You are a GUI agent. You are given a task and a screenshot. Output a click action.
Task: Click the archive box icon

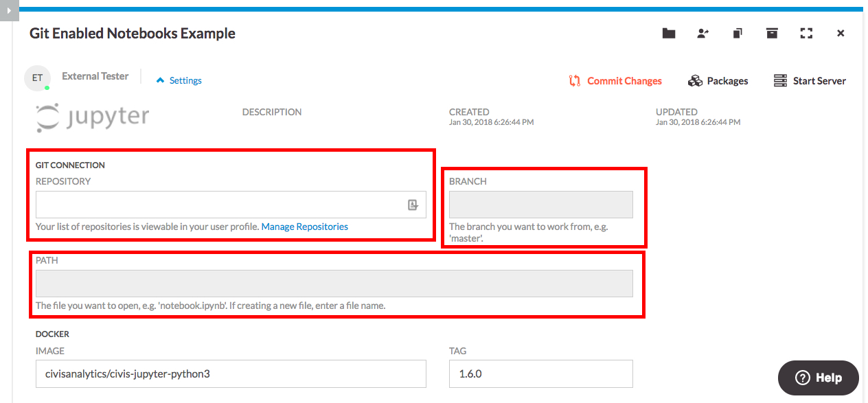[x=772, y=33]
